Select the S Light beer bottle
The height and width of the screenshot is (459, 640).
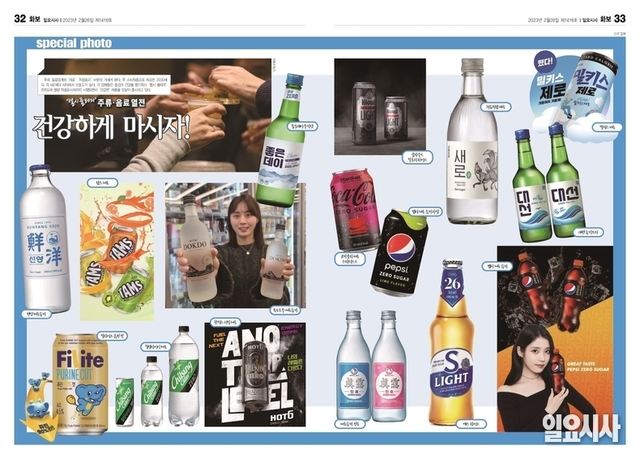[x=452, y=342]
